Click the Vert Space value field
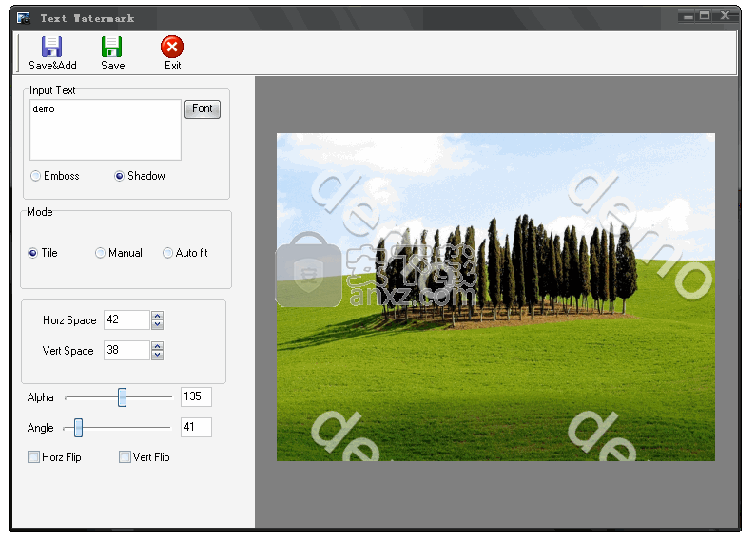Viewport: 756px width, 541px height. click(x=126, y=350)
